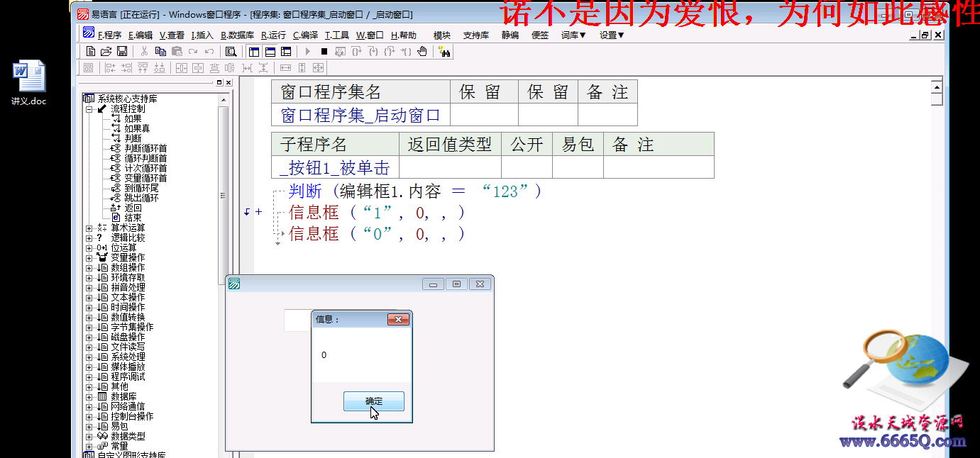
Task: Select the 计次循环首 tree item
Action: pos(145,169)
